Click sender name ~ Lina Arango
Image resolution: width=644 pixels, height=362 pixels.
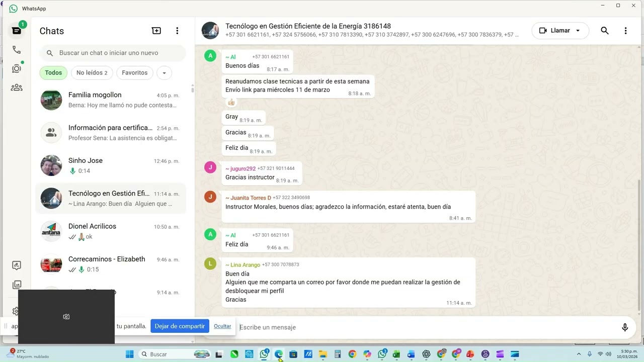(243, 264)
